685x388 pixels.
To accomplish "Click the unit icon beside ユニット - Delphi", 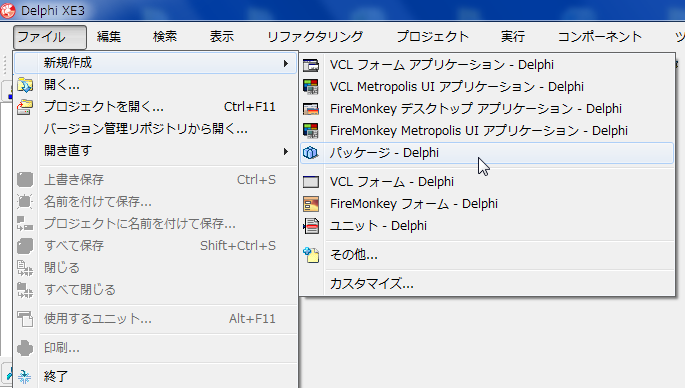I will click(x=311, y=226).
